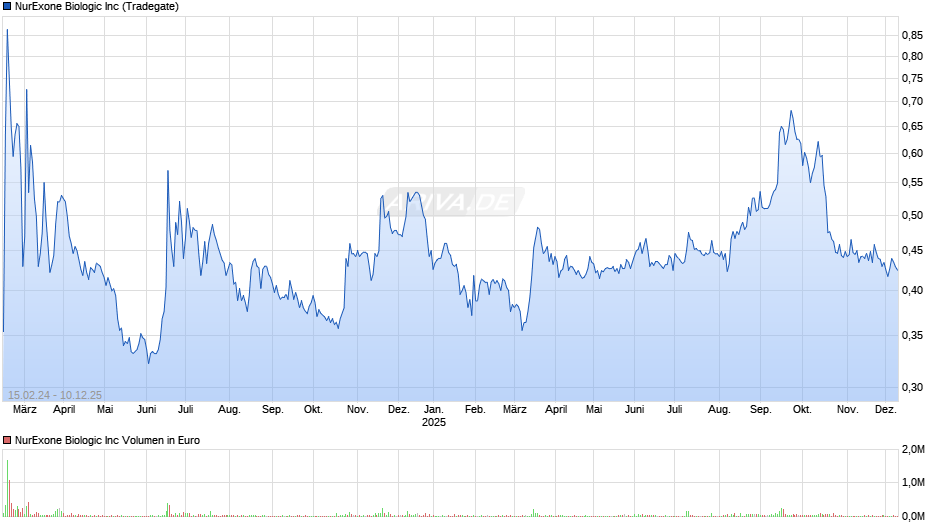Image resolution: width=940 pixels, height=526 pixels.
Task: Click the red legend square beside Volumen in Euro
Action: 7,440
